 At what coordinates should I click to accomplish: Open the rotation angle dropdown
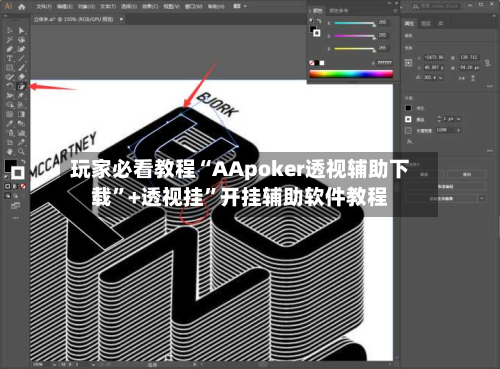[441, 78]
